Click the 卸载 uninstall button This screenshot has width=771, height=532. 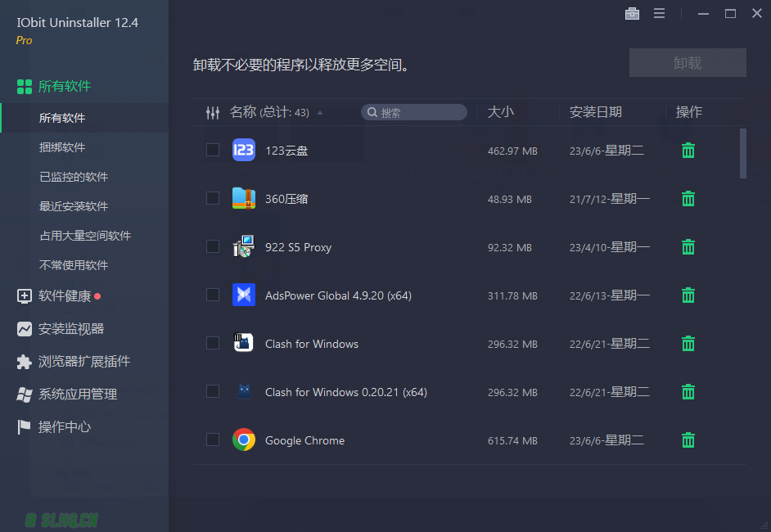pyautogui.click(x=688, y=62)
